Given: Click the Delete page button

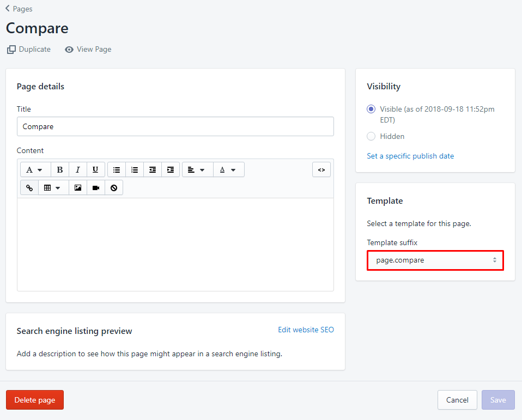Looking at the screenshot, I should pyautogui.click(x=35, y=400).
